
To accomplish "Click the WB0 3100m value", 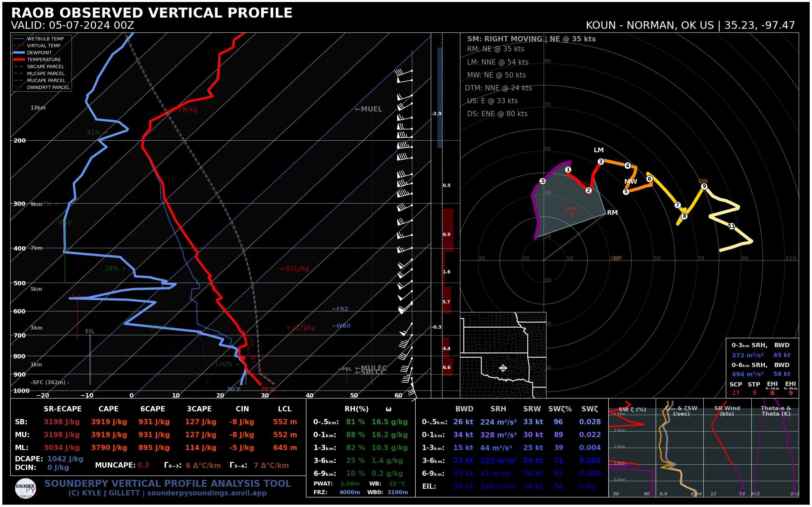I will click(x=398, y=492).
